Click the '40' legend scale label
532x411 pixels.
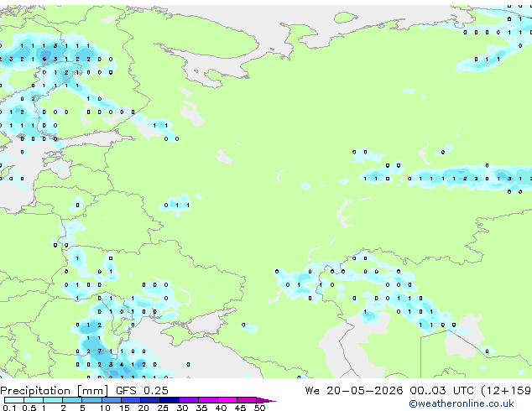[221, 408]
